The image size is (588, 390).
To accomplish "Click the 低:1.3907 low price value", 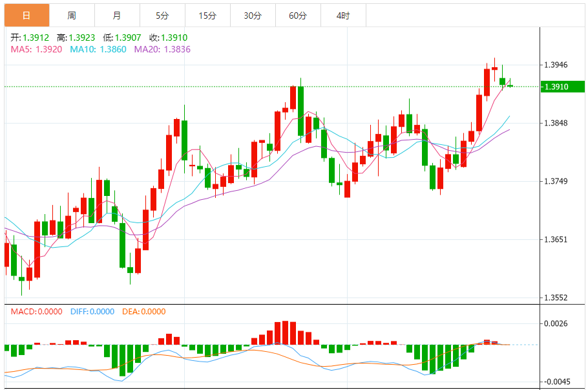I will (122, 38).
